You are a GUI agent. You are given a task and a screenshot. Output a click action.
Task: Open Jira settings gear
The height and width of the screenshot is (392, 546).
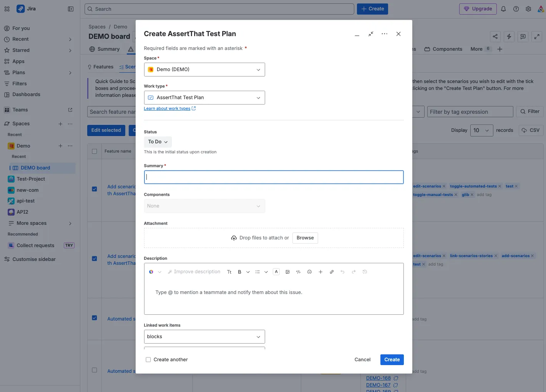[x=528, y=9]
